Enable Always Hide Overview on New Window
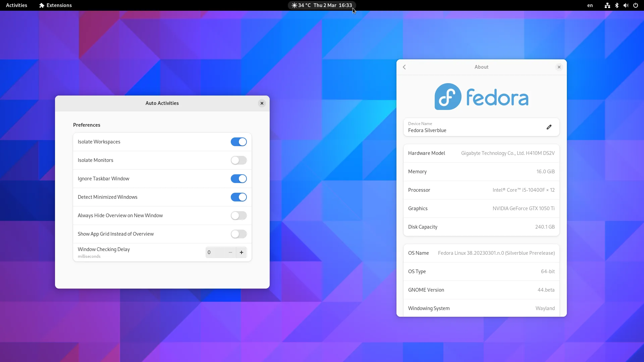Screen dimensions: 644x362 [238, 216]
